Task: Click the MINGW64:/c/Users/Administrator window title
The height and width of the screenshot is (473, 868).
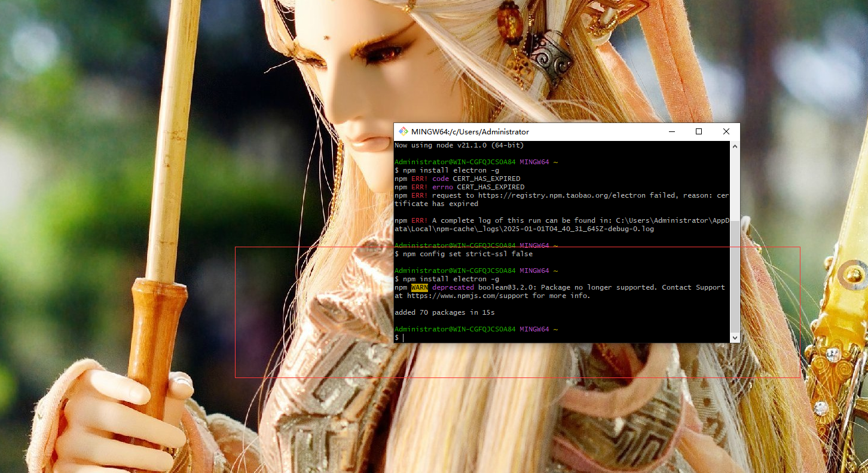Action: point(470,131)
